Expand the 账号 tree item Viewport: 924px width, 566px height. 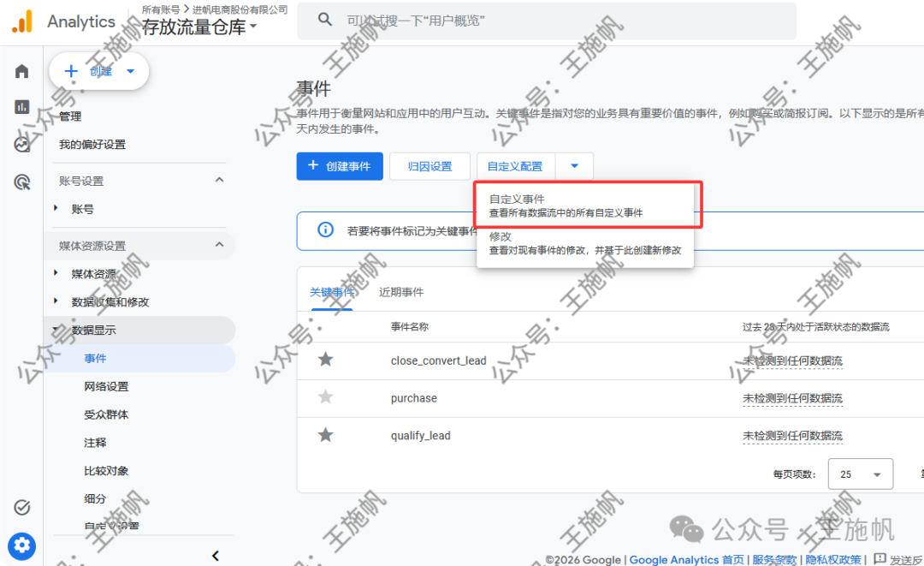tap(56, 208)
